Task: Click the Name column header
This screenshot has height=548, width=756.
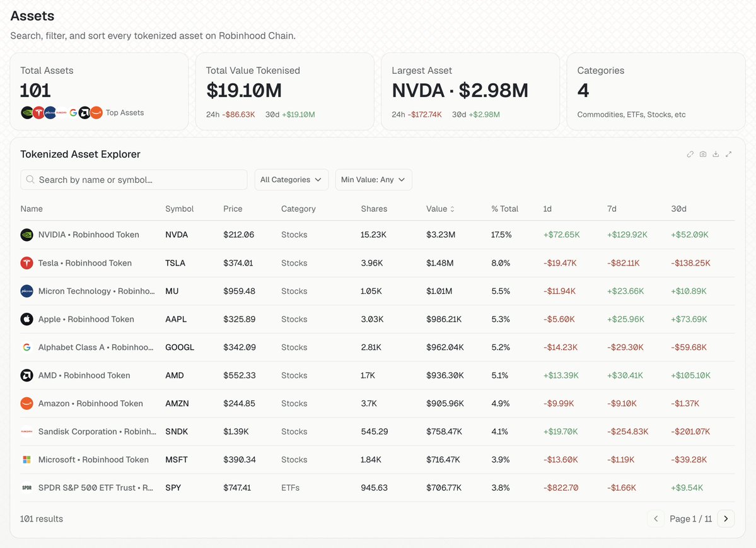Action: coord(32,209)
